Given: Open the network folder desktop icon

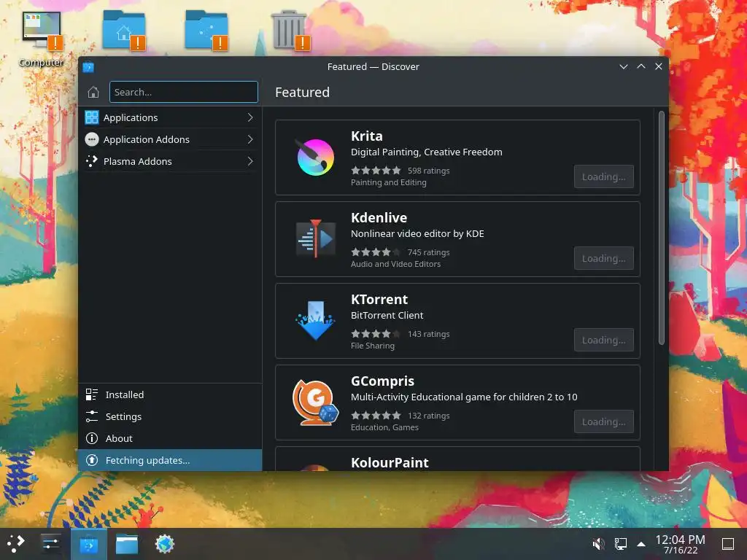Looking at the screenshot, I should (x=206, y=31).
